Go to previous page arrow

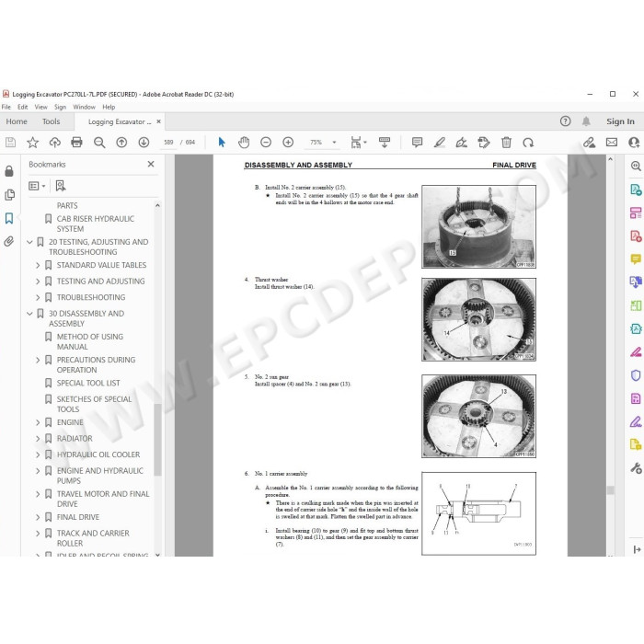coord(121,143)
